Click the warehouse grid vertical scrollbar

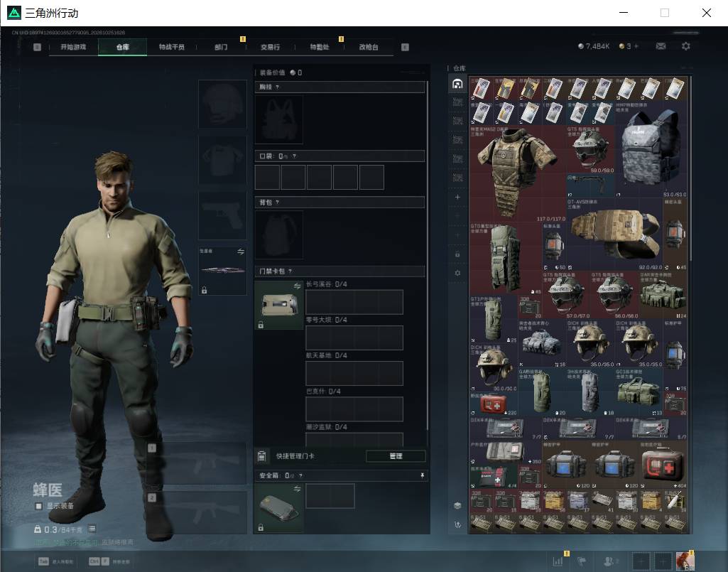click(691, 168)
